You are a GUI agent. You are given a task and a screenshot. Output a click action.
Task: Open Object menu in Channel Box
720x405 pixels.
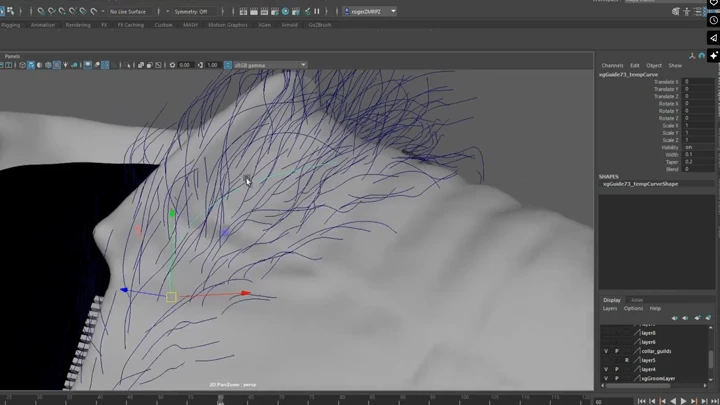(654, 65)
